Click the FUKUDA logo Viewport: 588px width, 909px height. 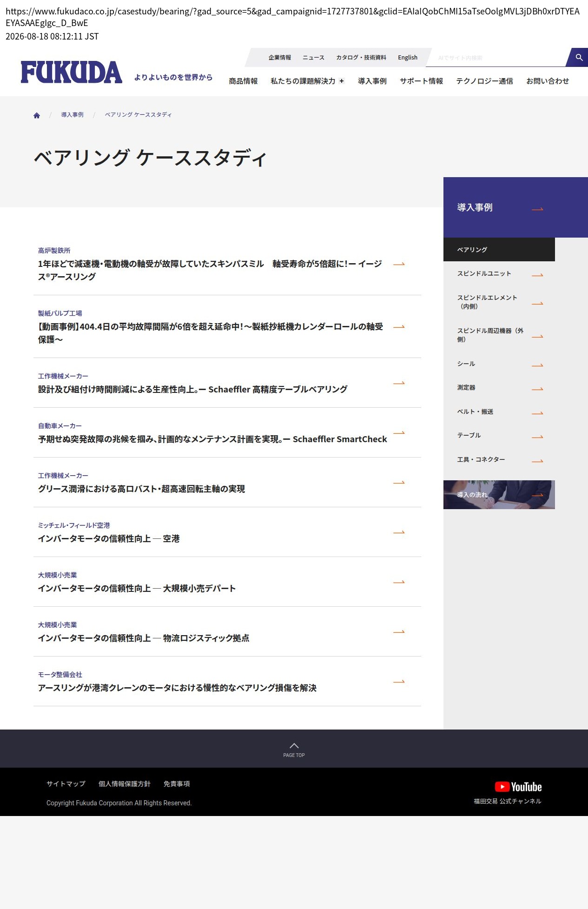point(71,72)
